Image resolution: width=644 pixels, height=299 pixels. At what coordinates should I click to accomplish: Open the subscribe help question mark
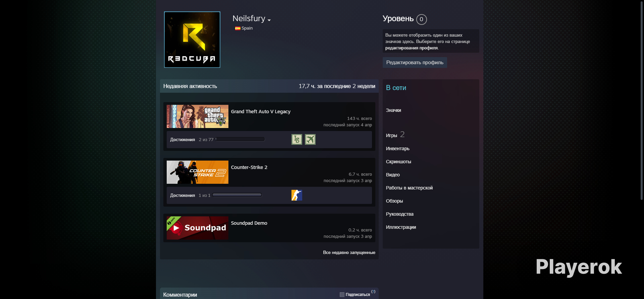click(373, 292)
